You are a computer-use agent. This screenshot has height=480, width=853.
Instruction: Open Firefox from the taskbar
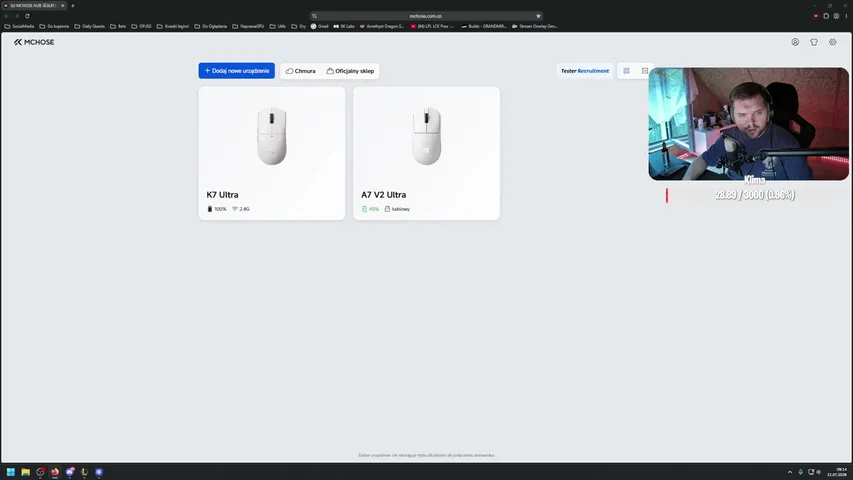(x=55, y=472)
